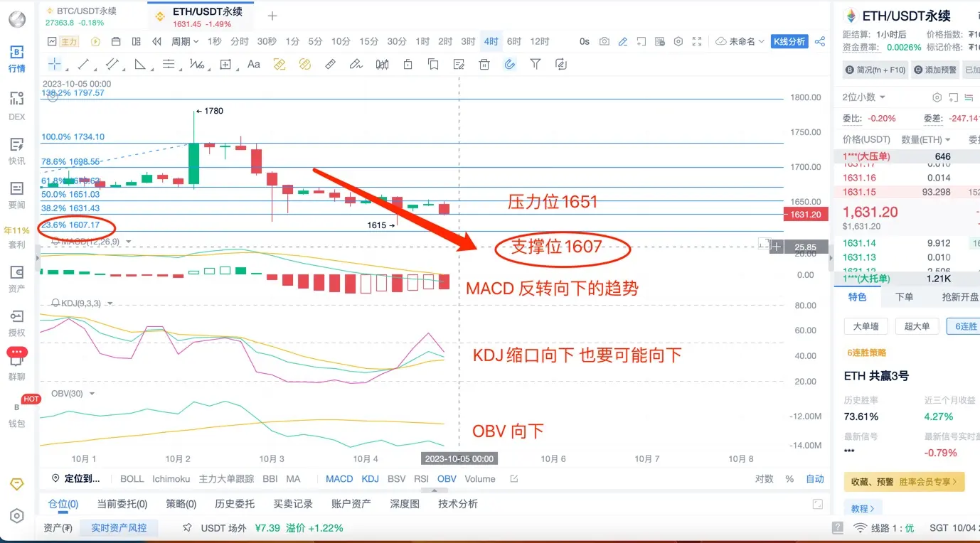
Task: Click the 添加预警 add alert button
Action: 935,70
